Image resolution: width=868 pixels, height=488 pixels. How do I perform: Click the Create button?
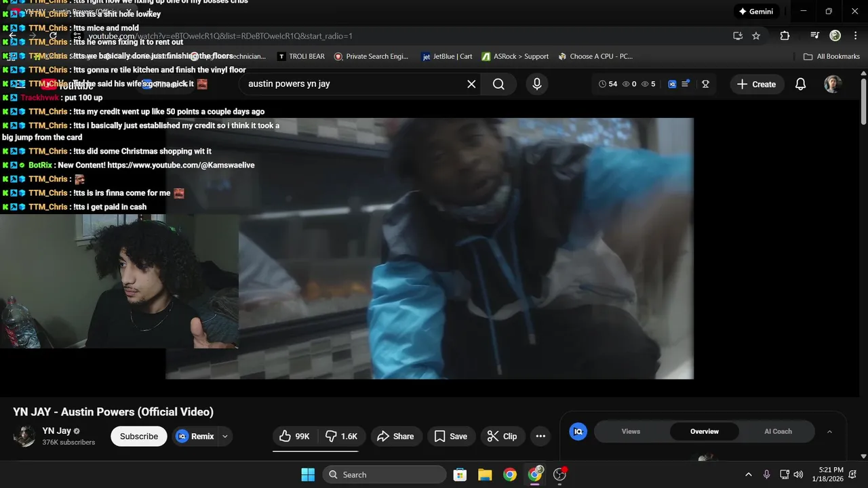(757, 84)
